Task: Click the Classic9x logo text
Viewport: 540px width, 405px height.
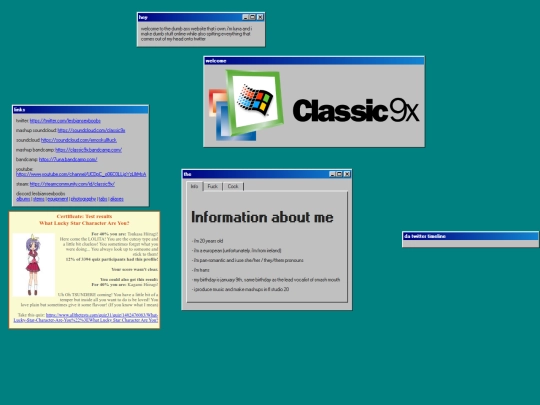Action: (356, 111)
